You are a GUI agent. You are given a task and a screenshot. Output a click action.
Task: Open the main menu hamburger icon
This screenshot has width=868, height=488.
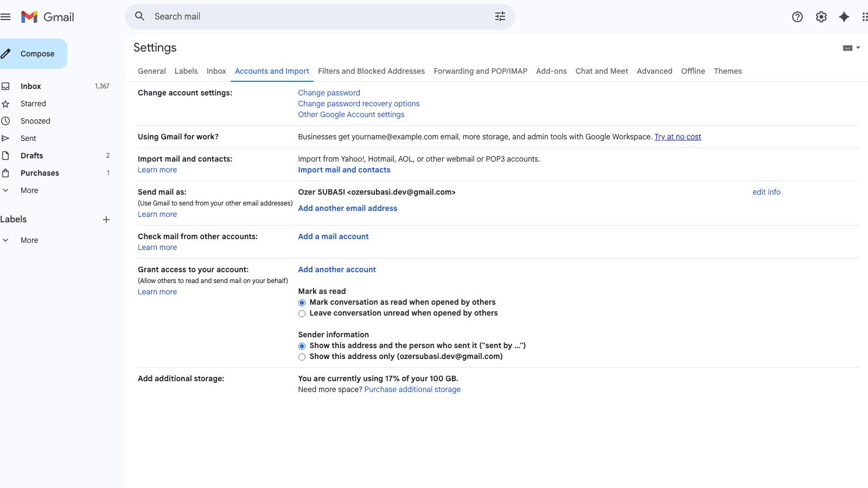pyautogui.click(x=6, y=17)
